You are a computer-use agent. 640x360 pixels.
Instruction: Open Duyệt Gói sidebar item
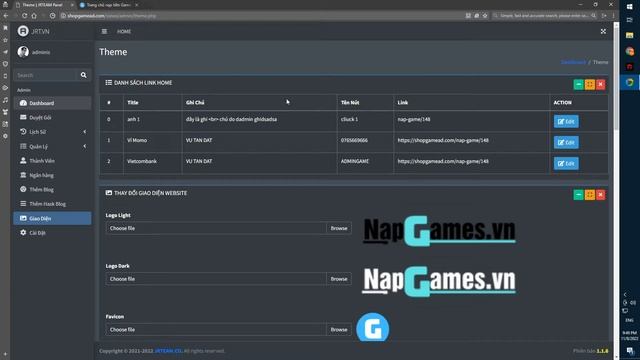52,118
